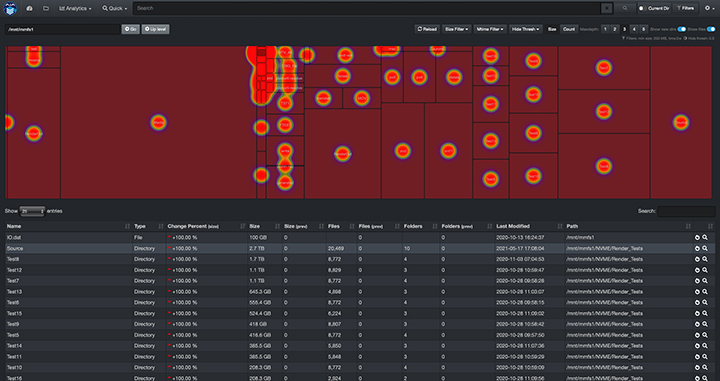Viewport: 720px width, 381px height.
Task: Open the settings gear menu
Action: coord(709,8)
